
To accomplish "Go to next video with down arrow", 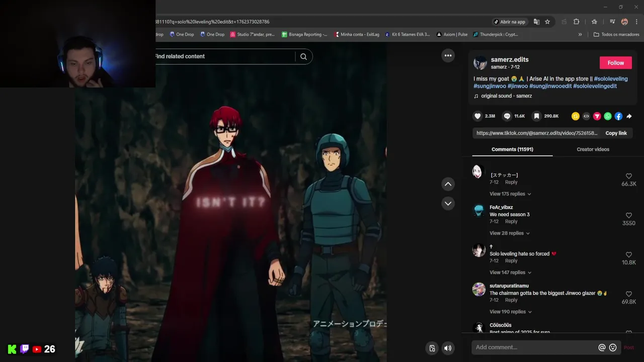I will (x=448, y=204).
